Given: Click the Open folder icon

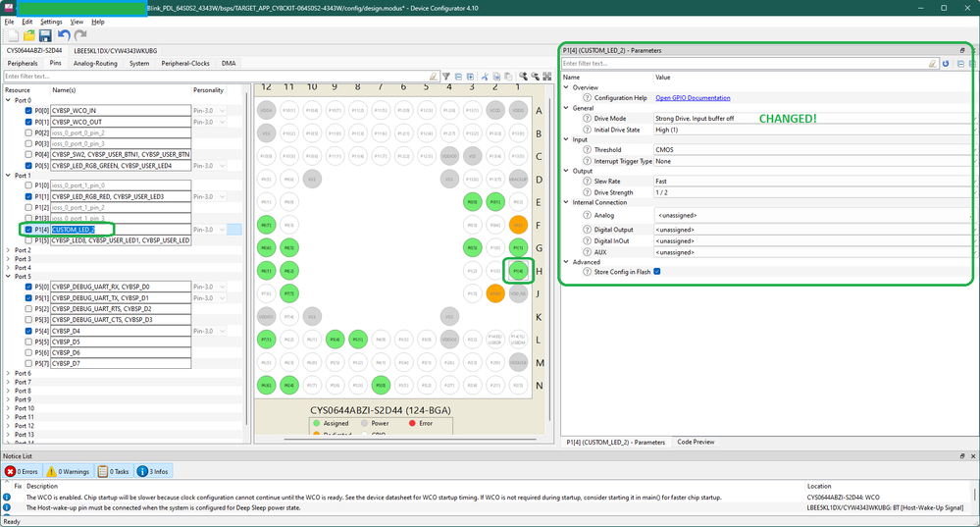Looking at the screenshot, I should (28, 35).
